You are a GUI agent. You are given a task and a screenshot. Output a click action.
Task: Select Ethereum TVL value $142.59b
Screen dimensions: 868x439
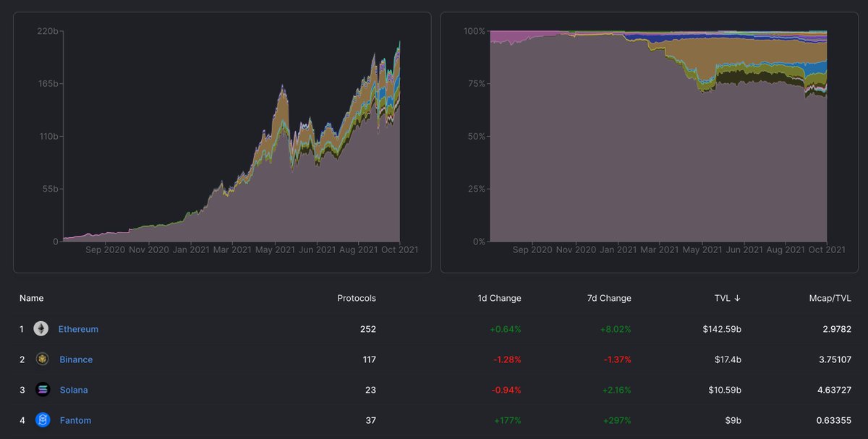tap(720, 329)
